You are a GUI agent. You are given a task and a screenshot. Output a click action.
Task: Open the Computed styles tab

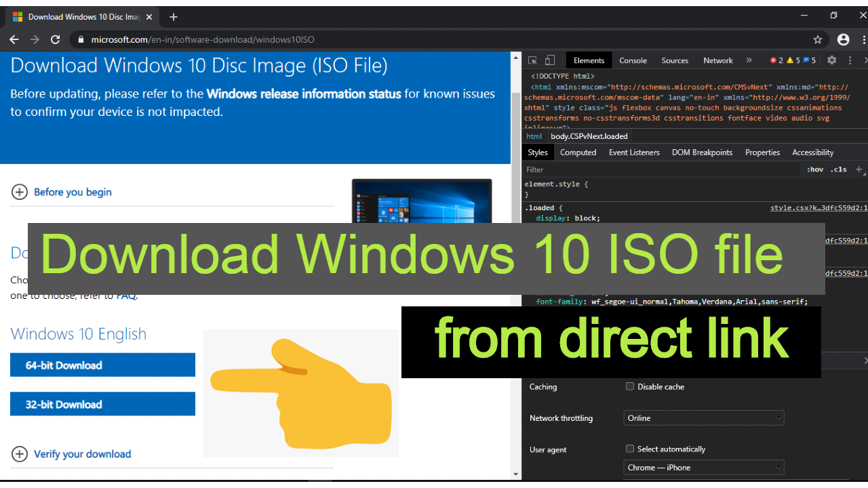[x=578, y=152]
